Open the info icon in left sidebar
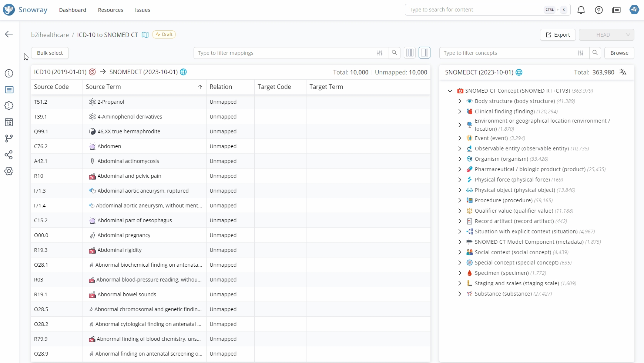 pos(9,73)
